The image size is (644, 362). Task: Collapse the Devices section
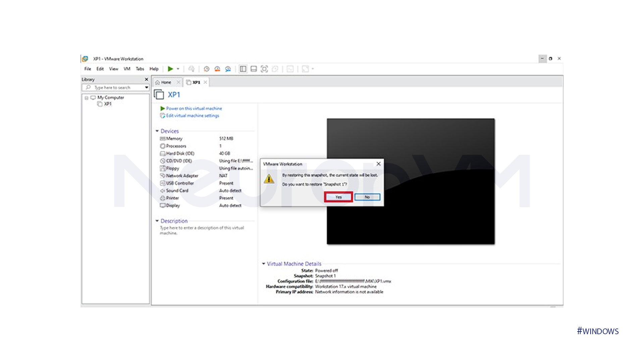coord(157,131)
